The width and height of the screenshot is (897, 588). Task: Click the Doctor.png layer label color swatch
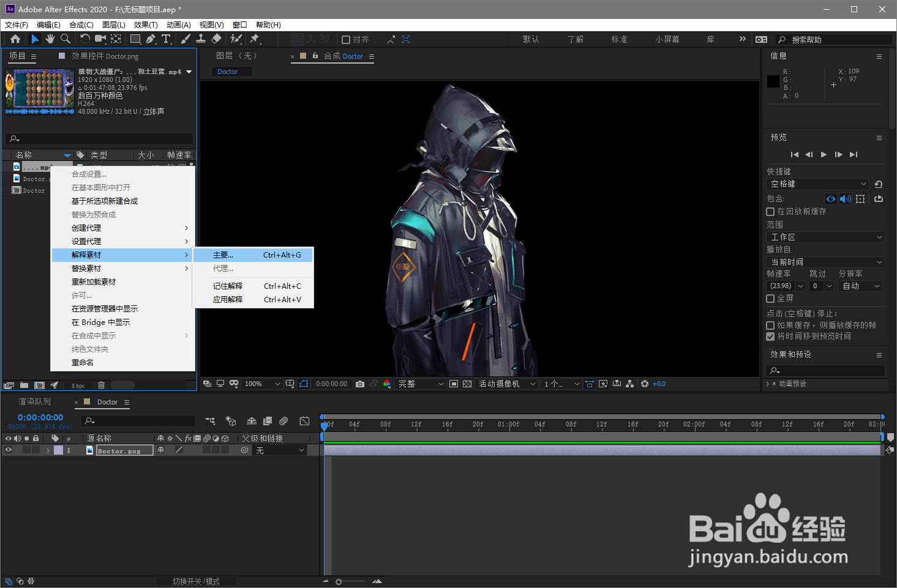pos(58,450)
